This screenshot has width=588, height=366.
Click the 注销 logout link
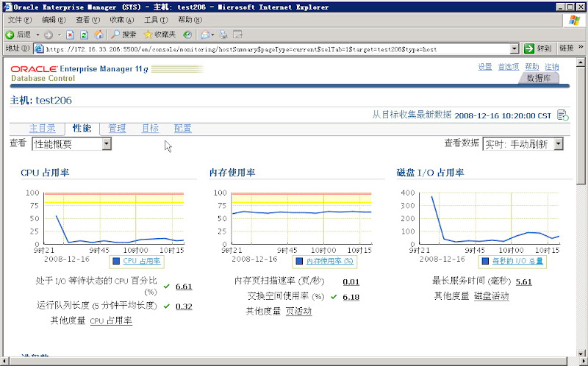coord(552,67)
